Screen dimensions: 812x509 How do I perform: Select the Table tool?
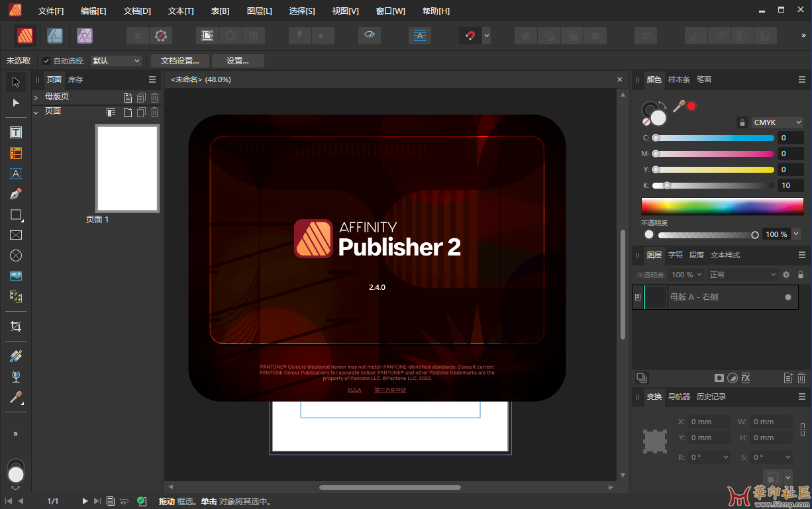(16, 153)
